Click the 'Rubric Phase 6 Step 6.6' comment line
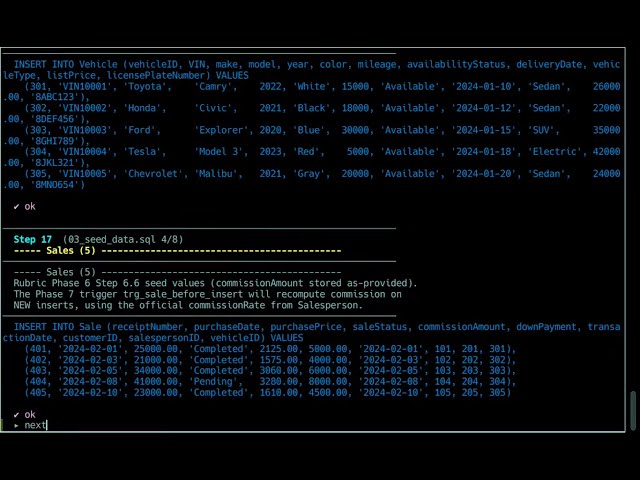Screen dimensions: 640x480 pos(216,283)
